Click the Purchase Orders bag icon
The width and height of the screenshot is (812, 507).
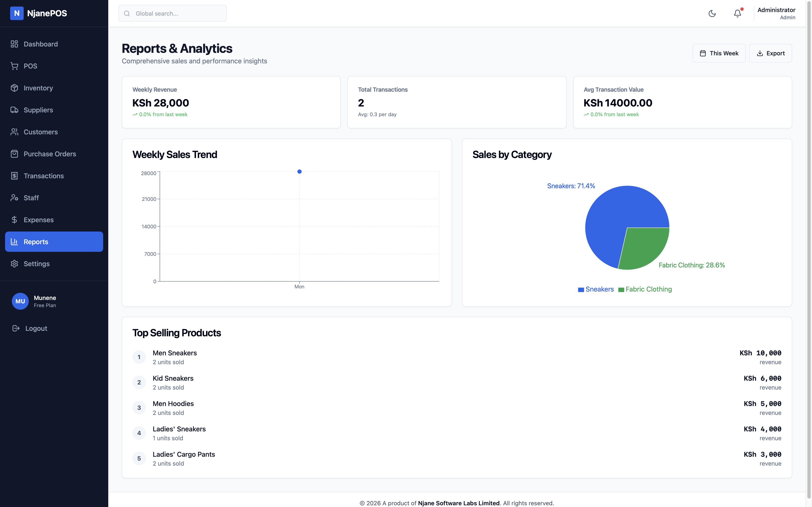click(14, 154)
